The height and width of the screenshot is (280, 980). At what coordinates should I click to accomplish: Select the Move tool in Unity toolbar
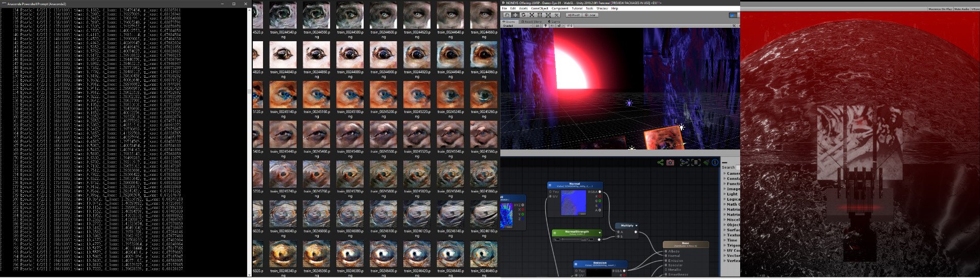tap(515, 15)
